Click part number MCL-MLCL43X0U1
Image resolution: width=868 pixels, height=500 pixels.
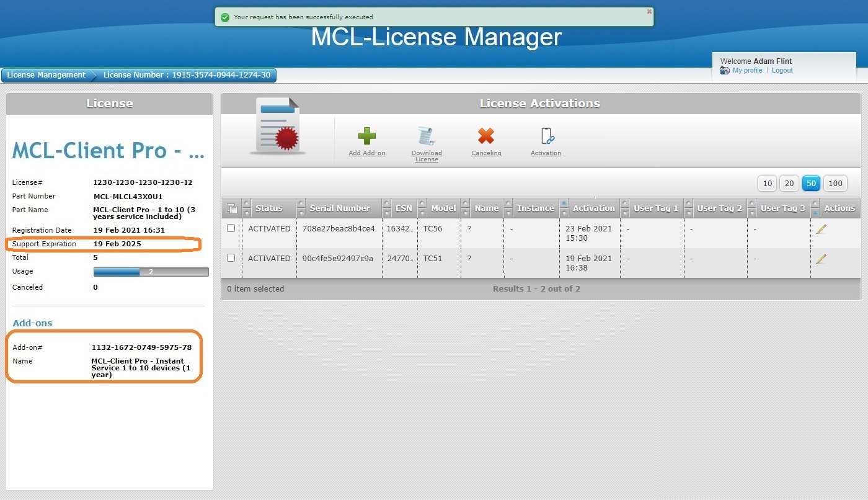pos(128,197)
